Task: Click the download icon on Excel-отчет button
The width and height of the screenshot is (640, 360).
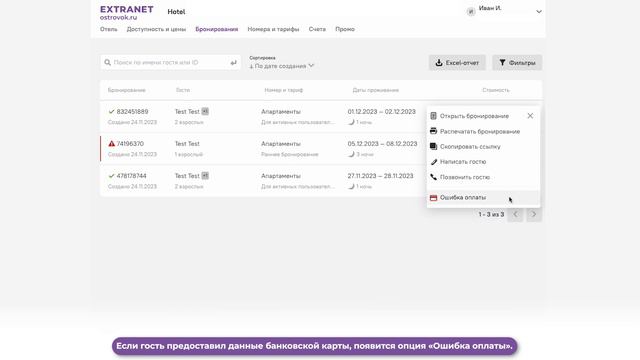Action: click(x=438, y=62)
